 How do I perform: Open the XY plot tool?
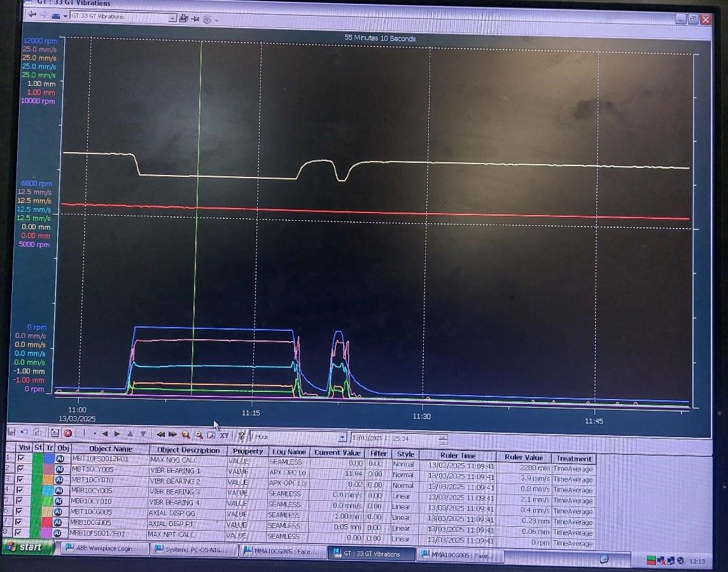[x=224, y=435]
